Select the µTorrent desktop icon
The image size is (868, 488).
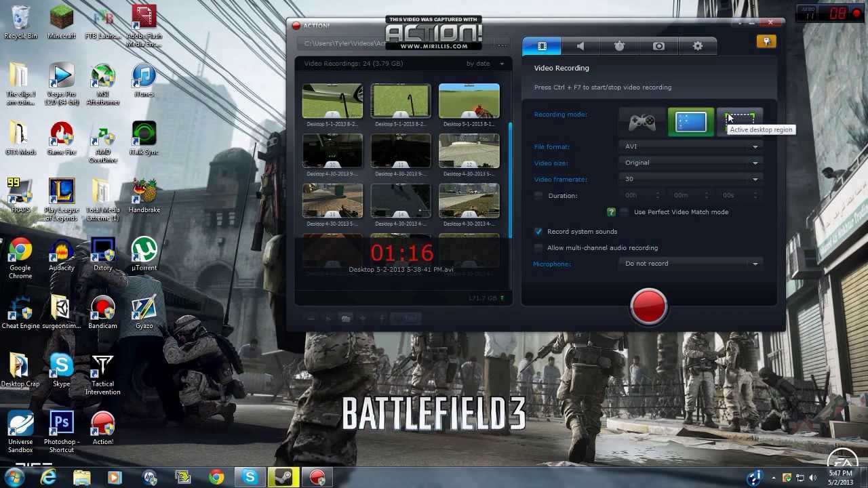point(144,254)
